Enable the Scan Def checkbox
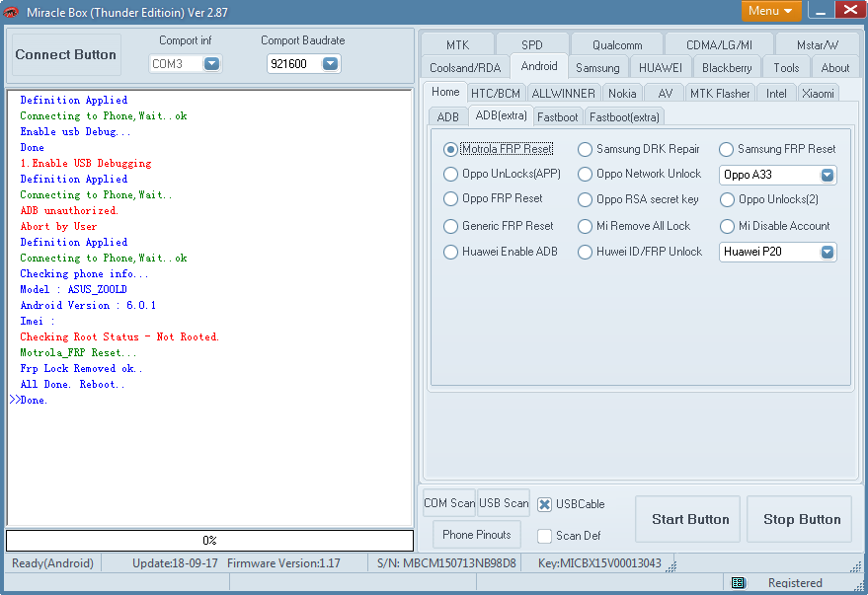This screenshot has width=868, height=595. point(545,536)
